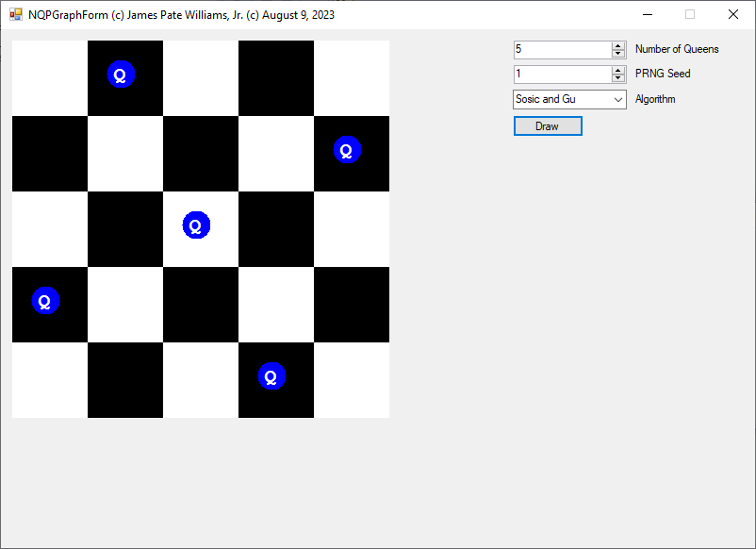Close the NQPGraphForm window
This screenshot has width=756, height=549.
(733, 14)
